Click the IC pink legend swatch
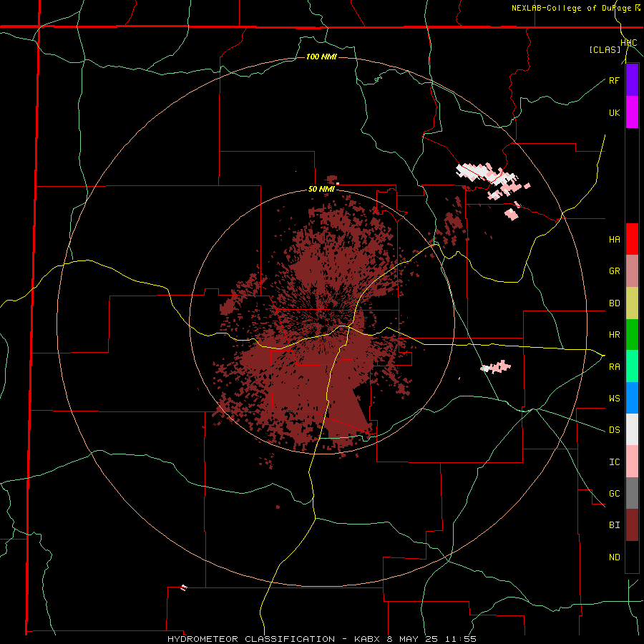Viewport: 644px width, 644px height. (x=632, y=462)
